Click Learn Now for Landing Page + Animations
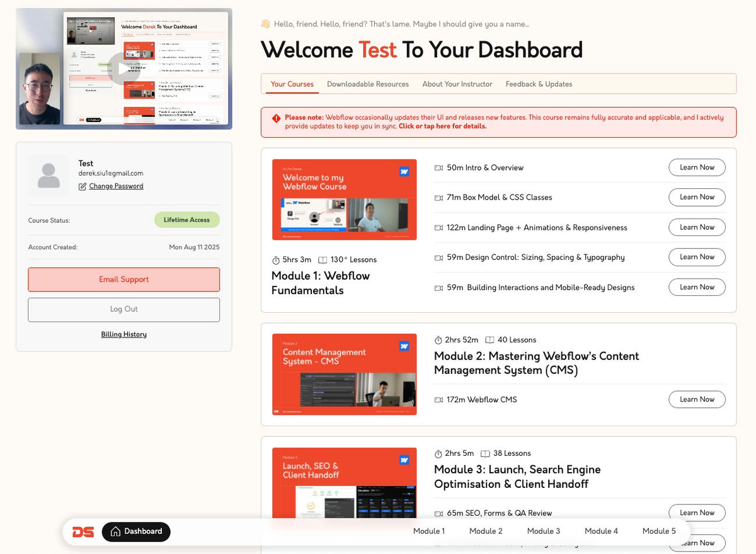The height and width of the screenshot is (554, 756). coord(697,227)
